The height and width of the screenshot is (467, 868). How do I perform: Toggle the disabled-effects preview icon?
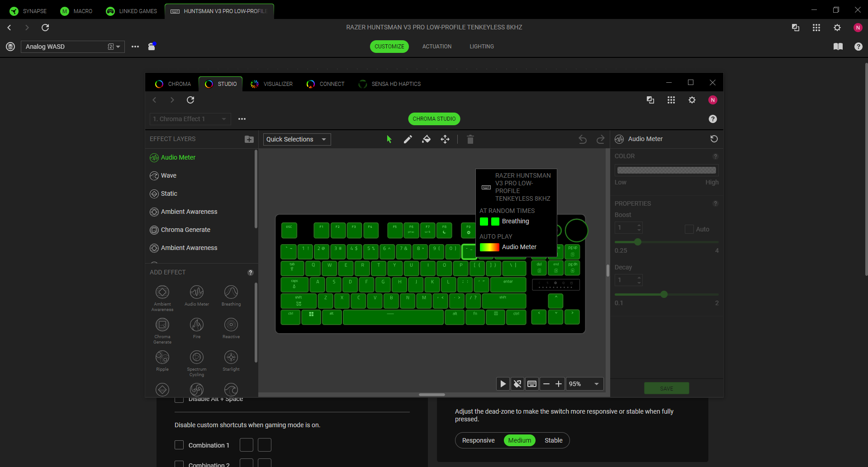pyautogui.click(x=517, y=384)
